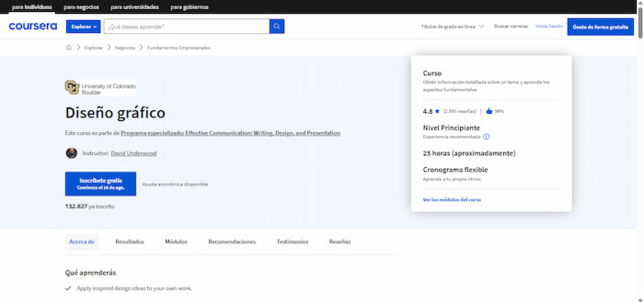The width and height of the screenshot is (644, 302).
Task: Click the thumbs-up 98% icon
Action: [489, 111]
